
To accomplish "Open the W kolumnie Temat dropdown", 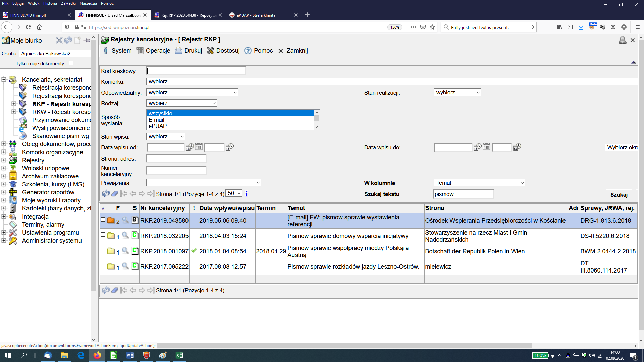I will pos(479,183).
